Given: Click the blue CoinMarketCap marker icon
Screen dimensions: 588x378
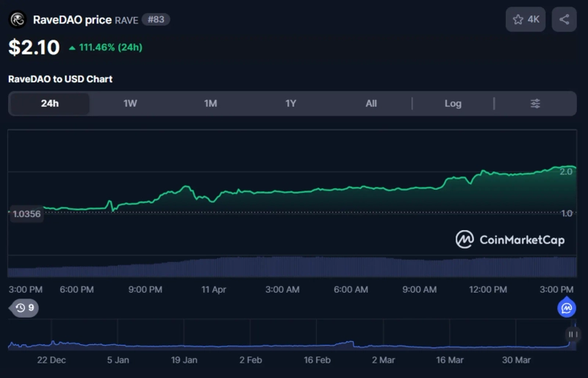Looking at the screenshot, I should 566,307.
